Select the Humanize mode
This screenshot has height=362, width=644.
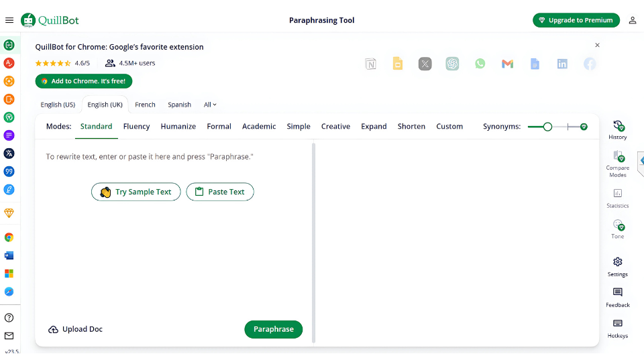point(178,127)
